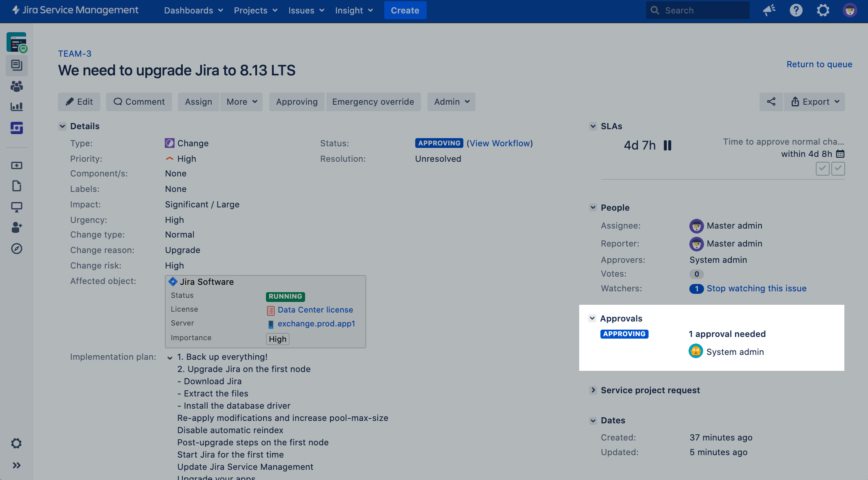Screen dimensions: 868x480
Task: Click the Emergency override button
Action: (373, 102)
